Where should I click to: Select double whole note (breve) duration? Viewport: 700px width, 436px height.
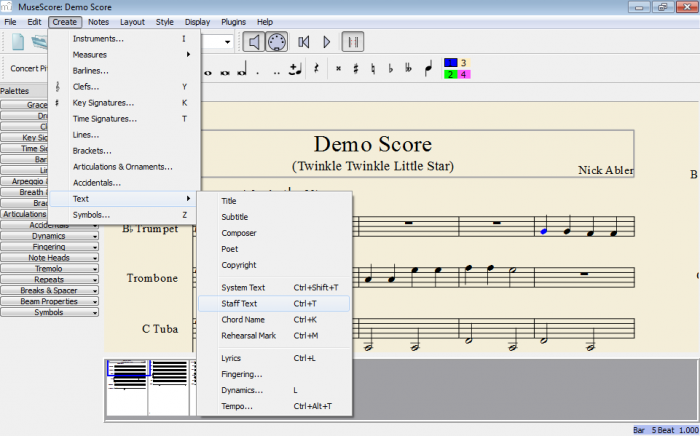point(225,73)
